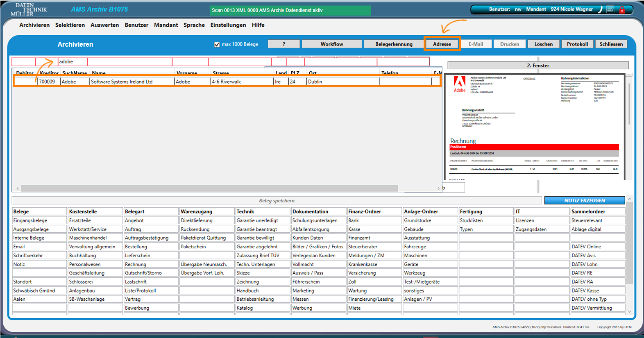Click the Adobe invoice preview thumbnail
The width and height of the screenshot is (644, 338).
click(534, 127)
